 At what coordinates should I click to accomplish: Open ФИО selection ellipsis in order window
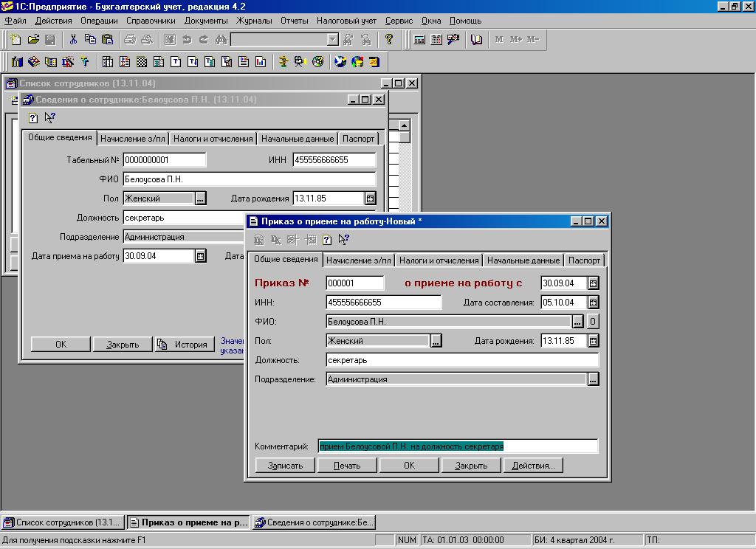point(577,322)
